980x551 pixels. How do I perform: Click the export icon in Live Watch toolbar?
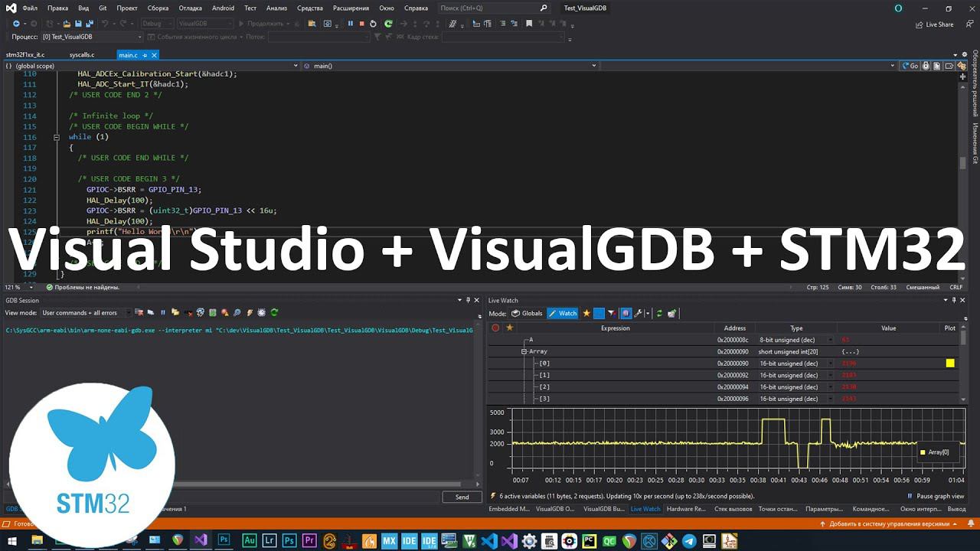(671, 313)
